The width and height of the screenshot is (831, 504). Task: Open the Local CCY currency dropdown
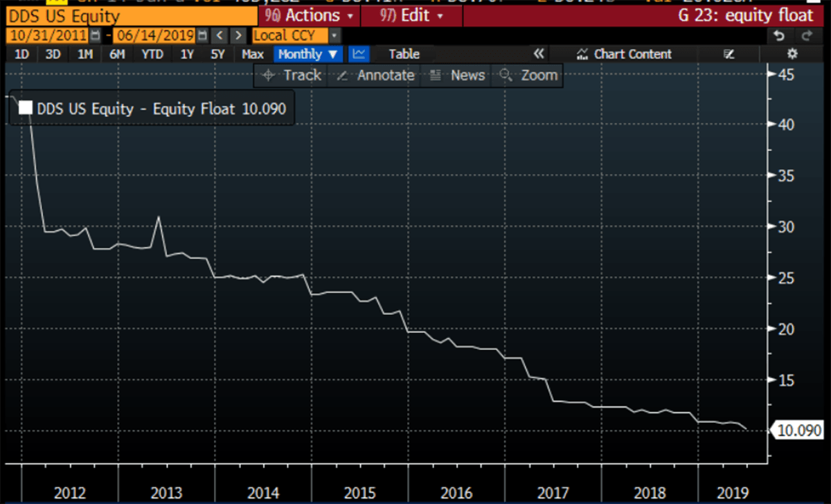click(x=296, y=35)
